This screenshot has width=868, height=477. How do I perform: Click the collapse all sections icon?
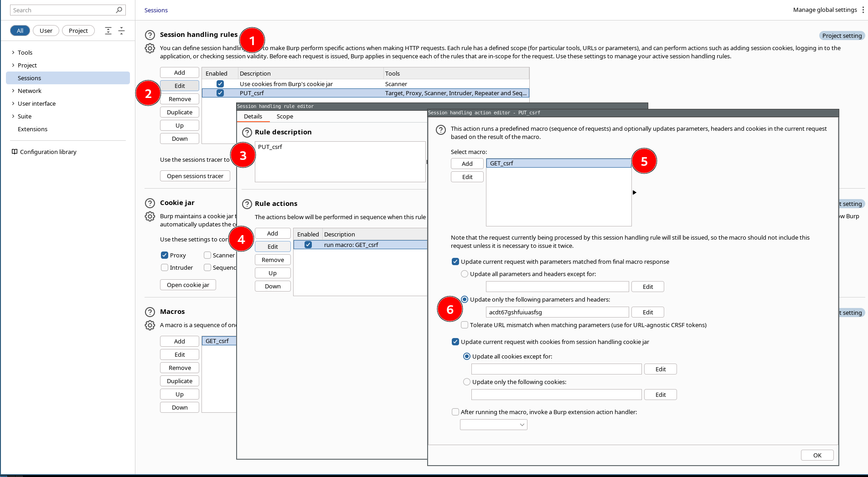coord(121,31)
